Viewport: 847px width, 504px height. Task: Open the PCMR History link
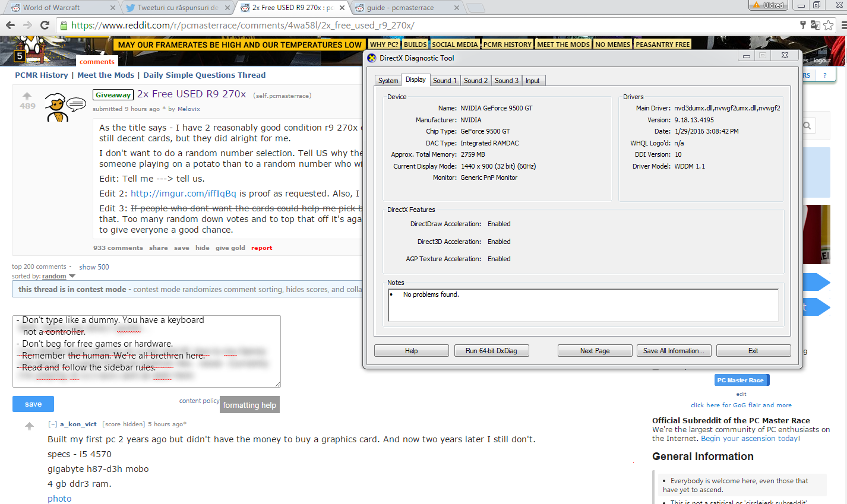[42, 75]
